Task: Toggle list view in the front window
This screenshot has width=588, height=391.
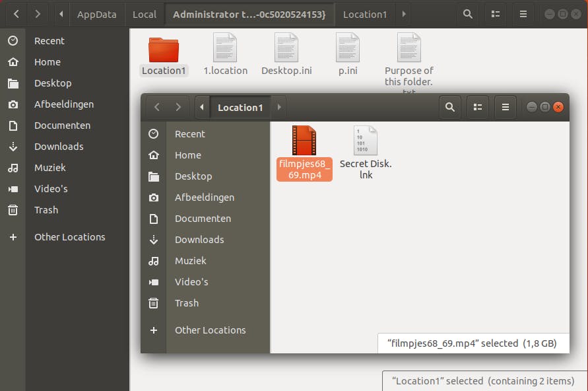Action: pos(477,107)
